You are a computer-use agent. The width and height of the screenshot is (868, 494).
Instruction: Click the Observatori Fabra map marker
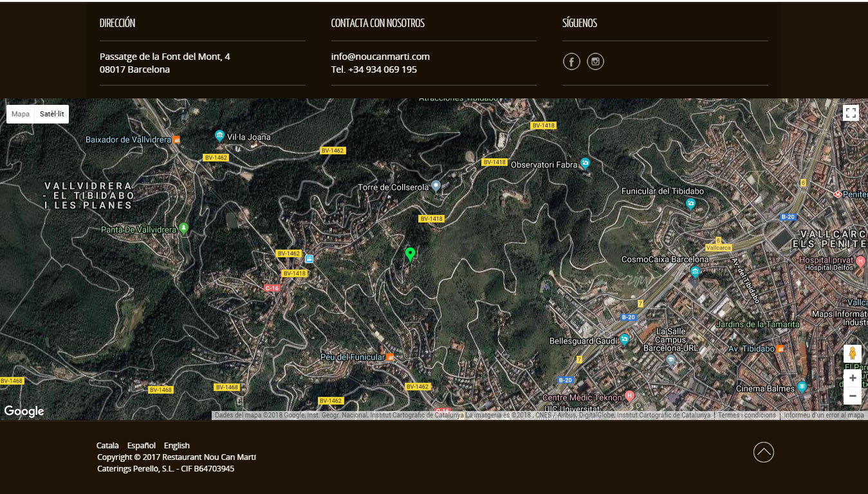(584, 163)
